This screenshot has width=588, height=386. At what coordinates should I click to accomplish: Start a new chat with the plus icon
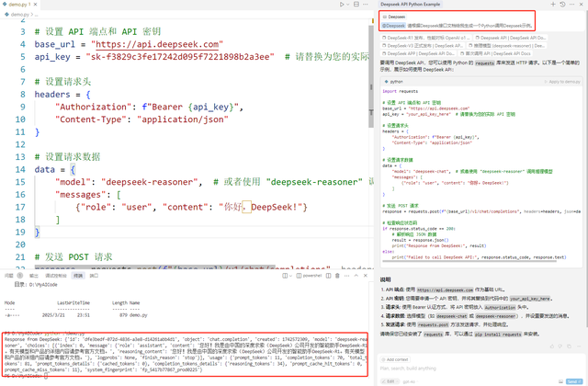pyautogui.click(x=553, y=4)
